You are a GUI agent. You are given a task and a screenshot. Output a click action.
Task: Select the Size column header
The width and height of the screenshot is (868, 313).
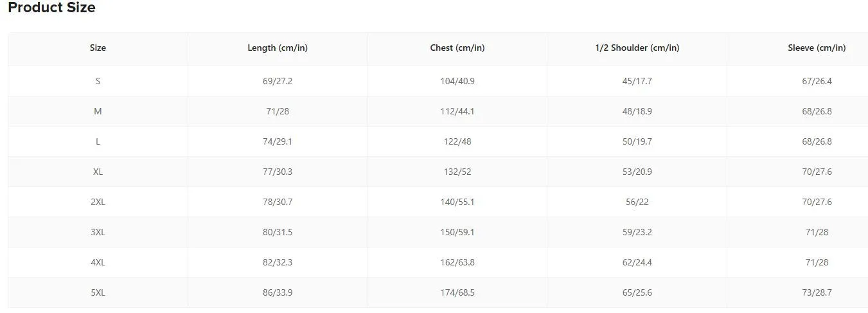coord(98,48)
